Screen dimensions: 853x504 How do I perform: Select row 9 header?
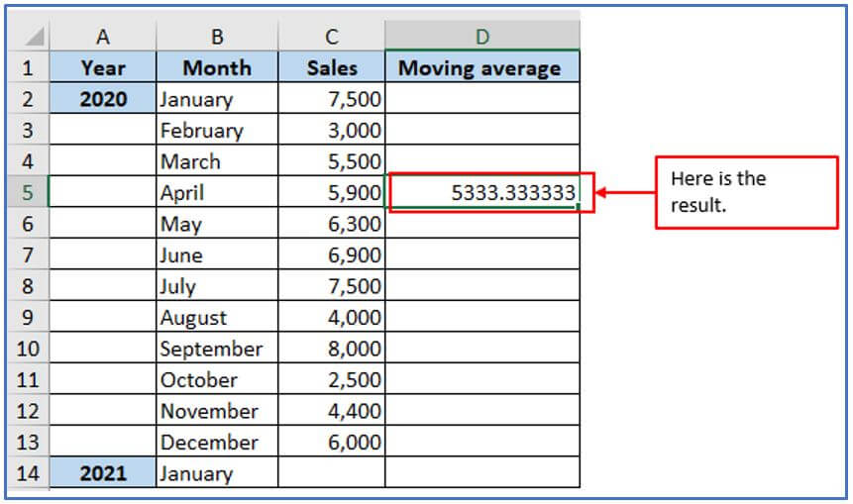(x=29, y=317)
